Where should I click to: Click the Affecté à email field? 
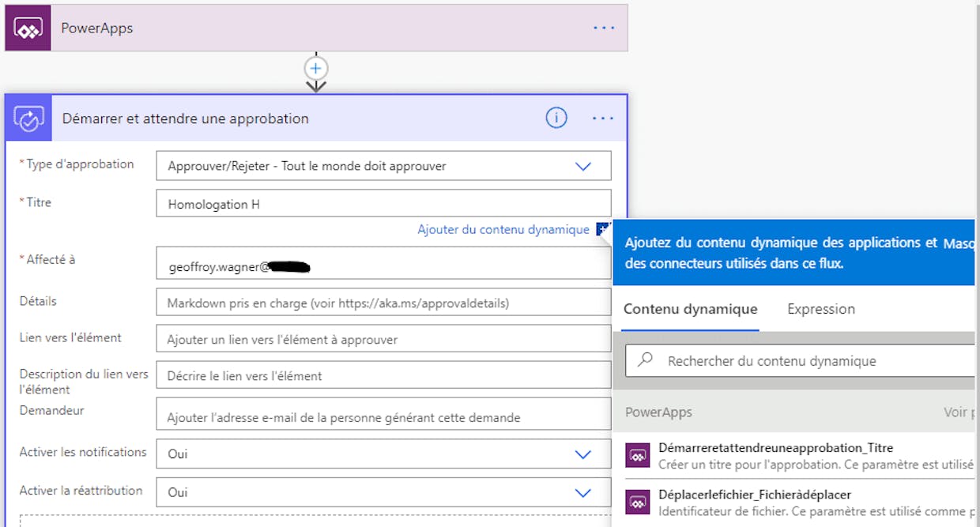383,263
